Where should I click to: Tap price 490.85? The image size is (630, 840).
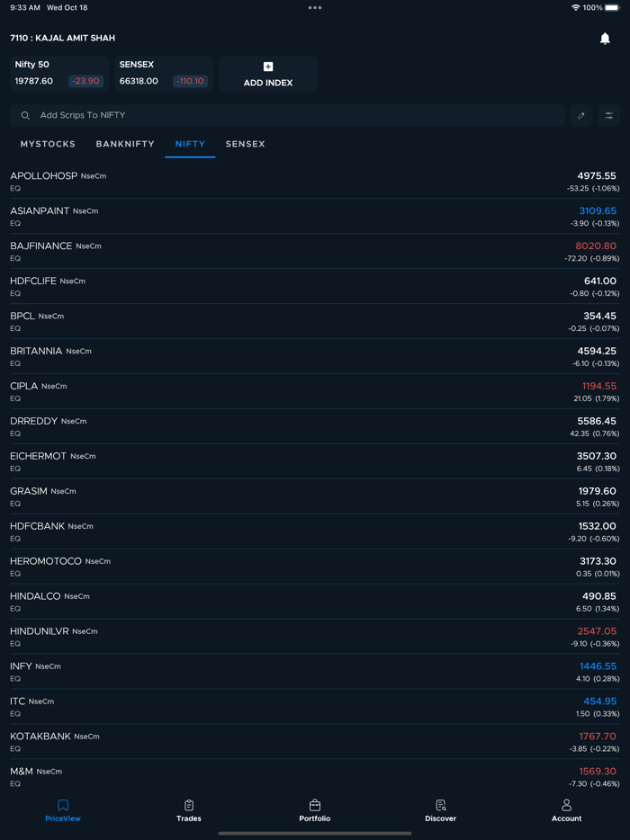click(599, 596)
